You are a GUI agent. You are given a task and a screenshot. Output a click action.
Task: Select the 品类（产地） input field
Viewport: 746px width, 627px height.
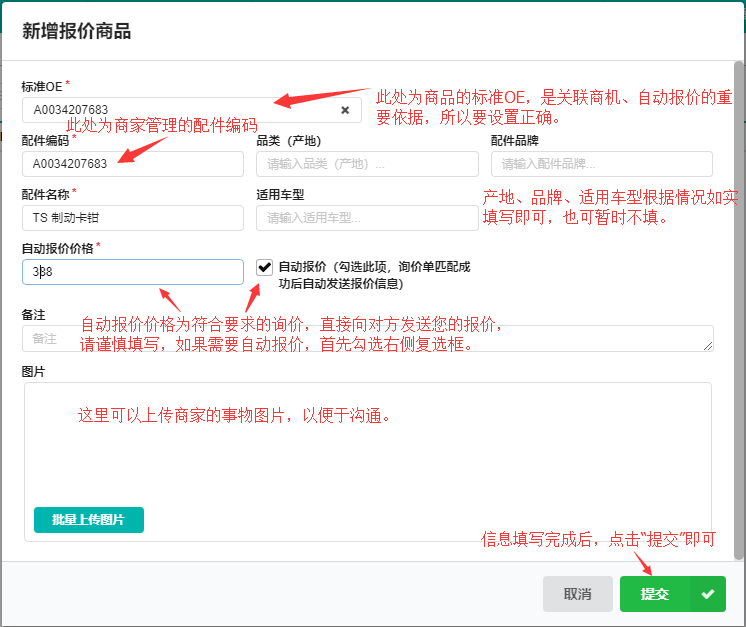tap(366, 164)
